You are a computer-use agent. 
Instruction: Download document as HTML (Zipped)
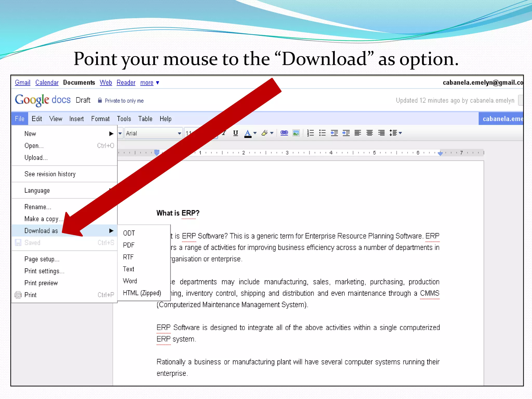(144, 293)
